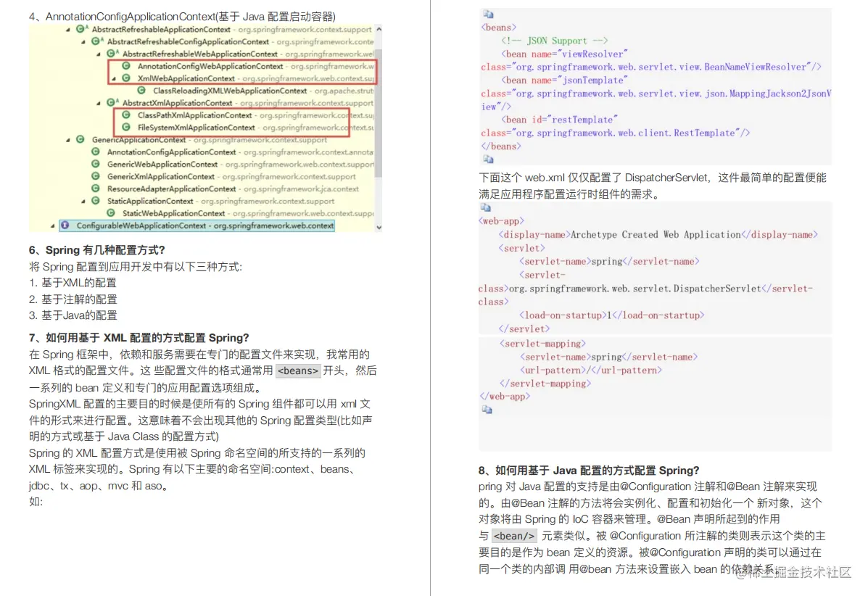Viewport: 868px width, 596px height.
Task: Collapse the StaticApplicationContext tree node arrow
Action: (x=83, y=201)
